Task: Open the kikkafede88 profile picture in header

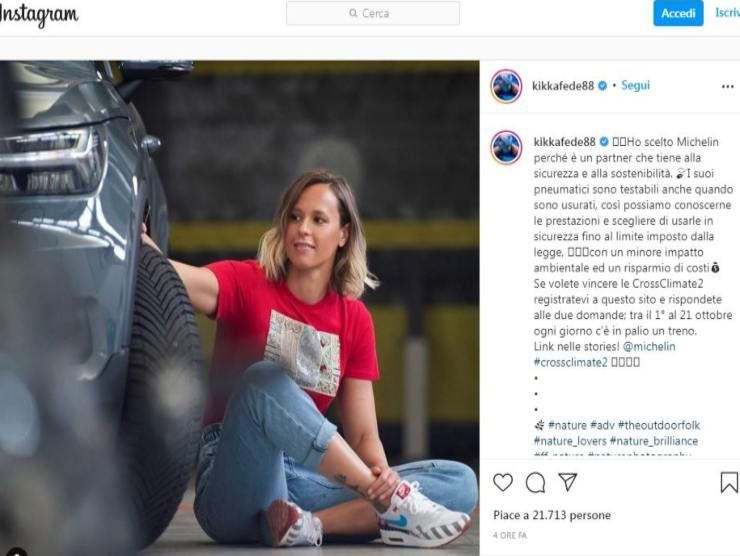Action: pos(506,86)
